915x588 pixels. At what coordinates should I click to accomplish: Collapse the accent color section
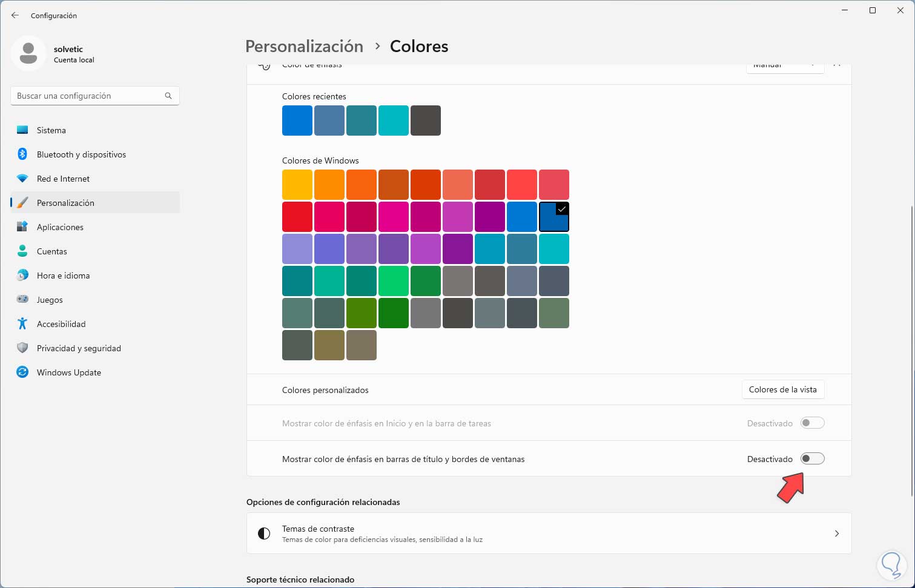point(837,66)
